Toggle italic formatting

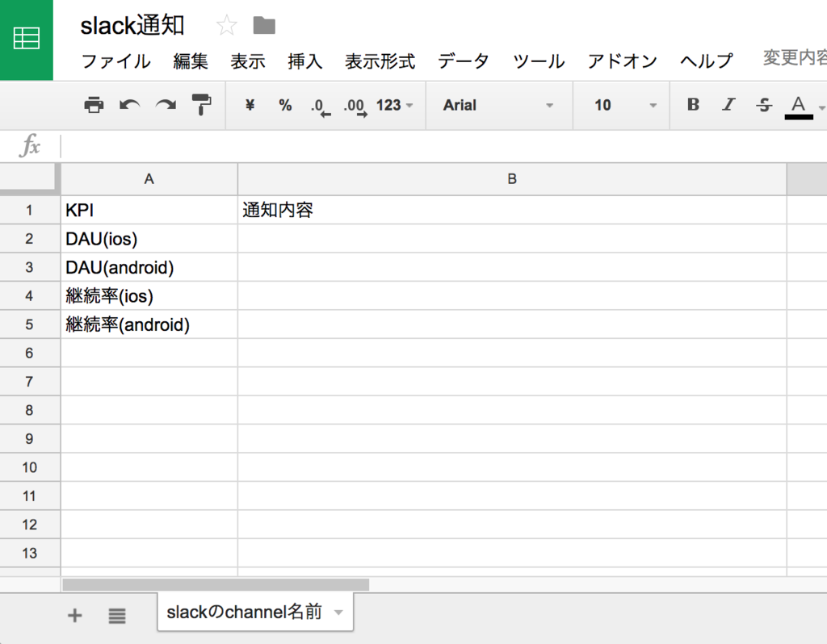click(728, 104)
